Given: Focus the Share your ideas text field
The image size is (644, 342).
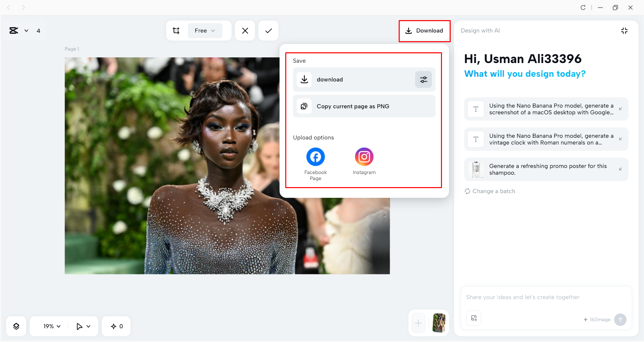Looking at the screenshot, I should 546,297.
